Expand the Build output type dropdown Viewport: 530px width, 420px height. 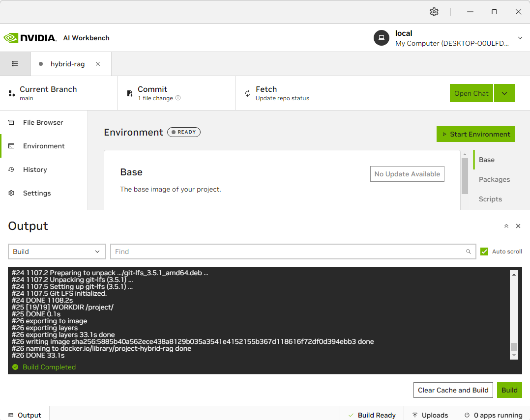(x=57, y=252)
